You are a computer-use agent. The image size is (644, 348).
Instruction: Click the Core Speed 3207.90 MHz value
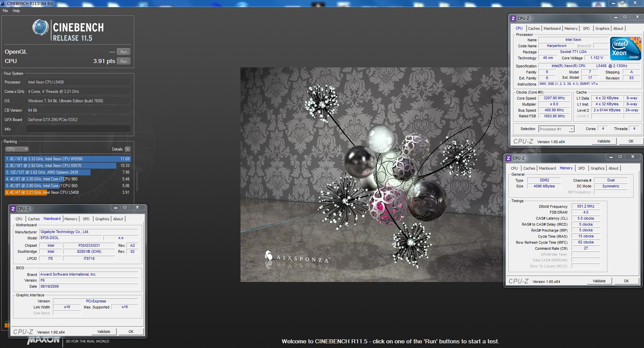coord(554,98)
